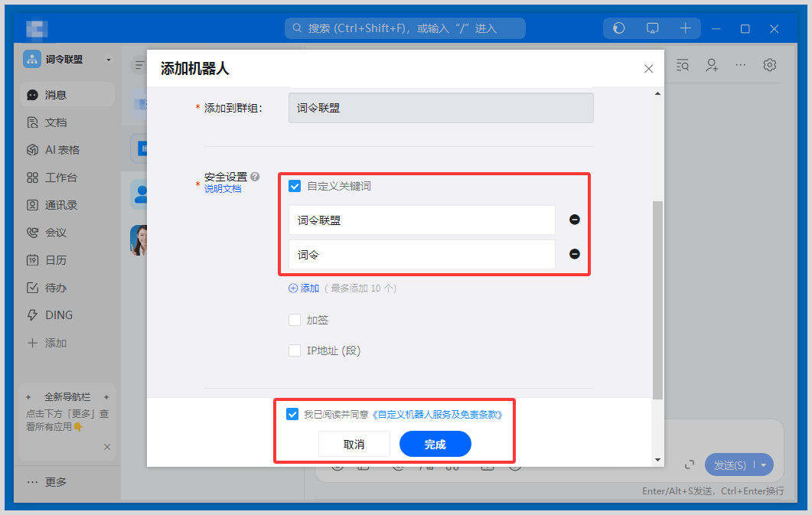Click the 完成 button

[x=435, y=445]
